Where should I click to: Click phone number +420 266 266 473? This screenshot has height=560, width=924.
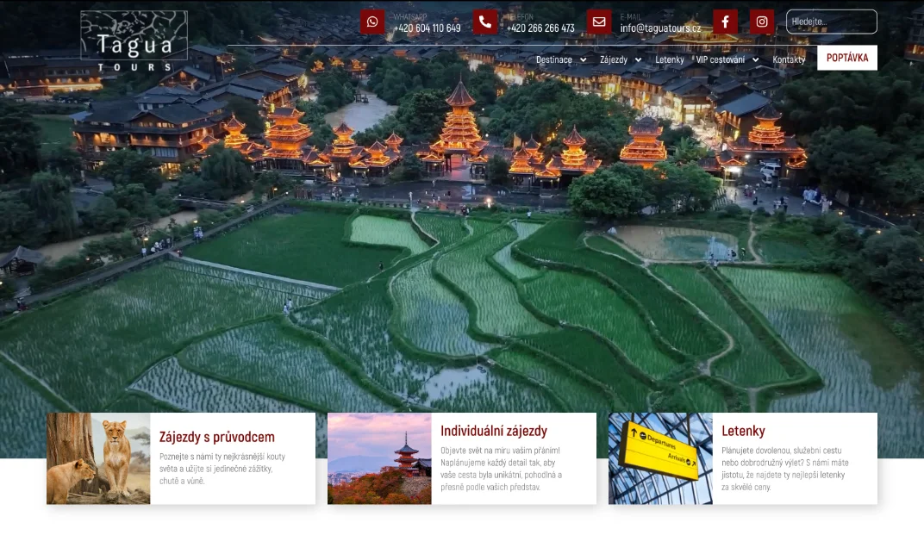coord(540,28)
